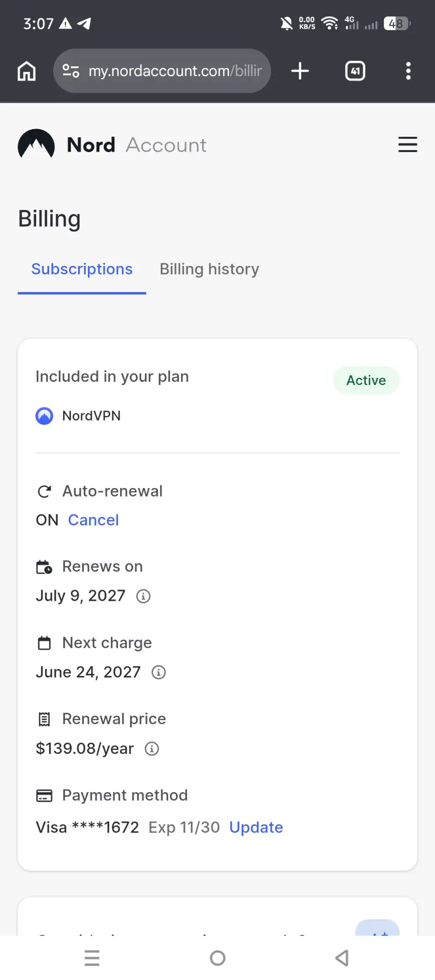Tap the Active status badge

coord(366,380)
